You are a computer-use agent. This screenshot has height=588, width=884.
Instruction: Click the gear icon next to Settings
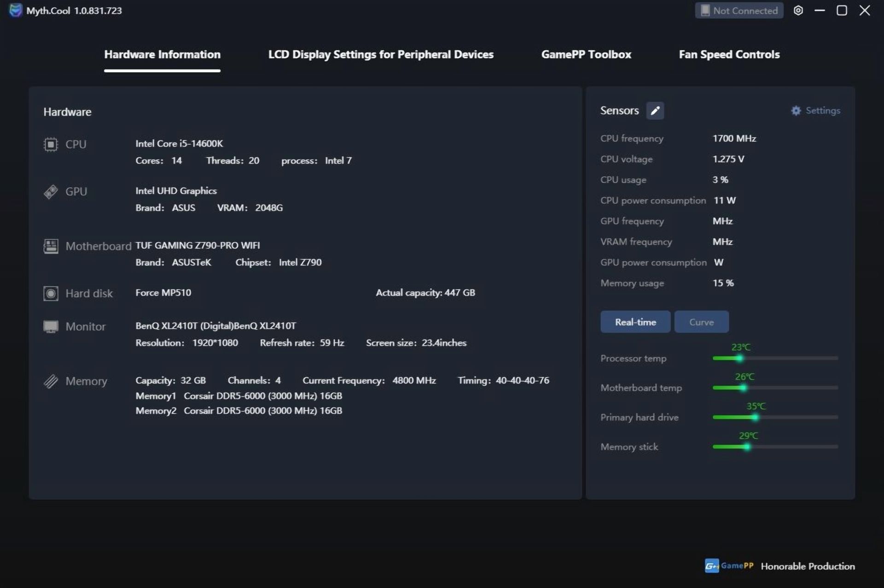[796, 111]
